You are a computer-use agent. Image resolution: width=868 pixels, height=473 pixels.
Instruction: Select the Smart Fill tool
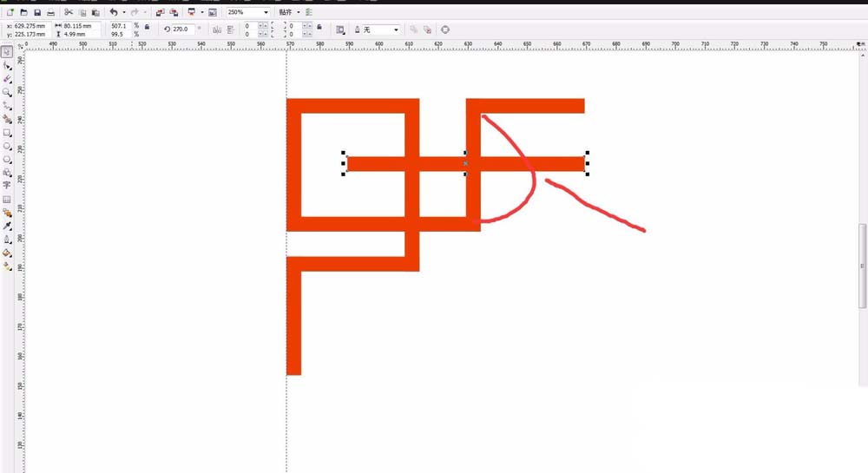point(7,119)
